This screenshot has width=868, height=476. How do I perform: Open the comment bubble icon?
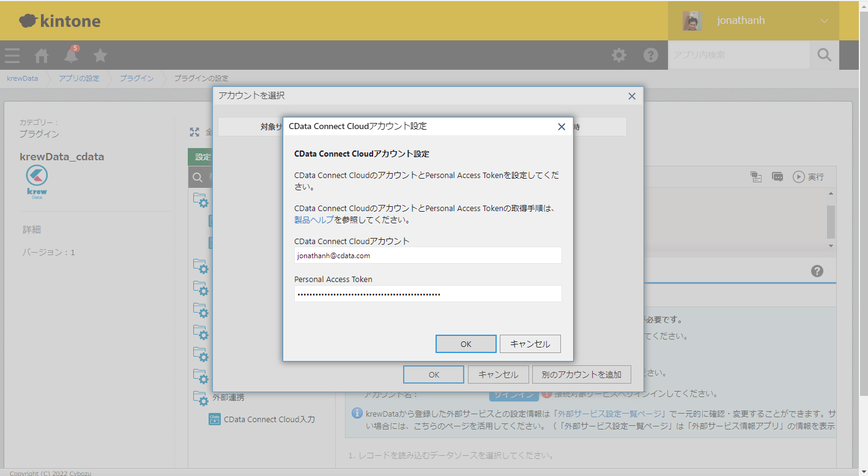tap(777, 177)
